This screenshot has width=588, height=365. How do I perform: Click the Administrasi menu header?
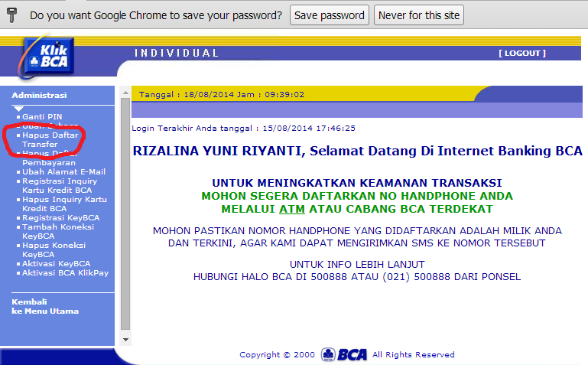(x=39, y=96)
